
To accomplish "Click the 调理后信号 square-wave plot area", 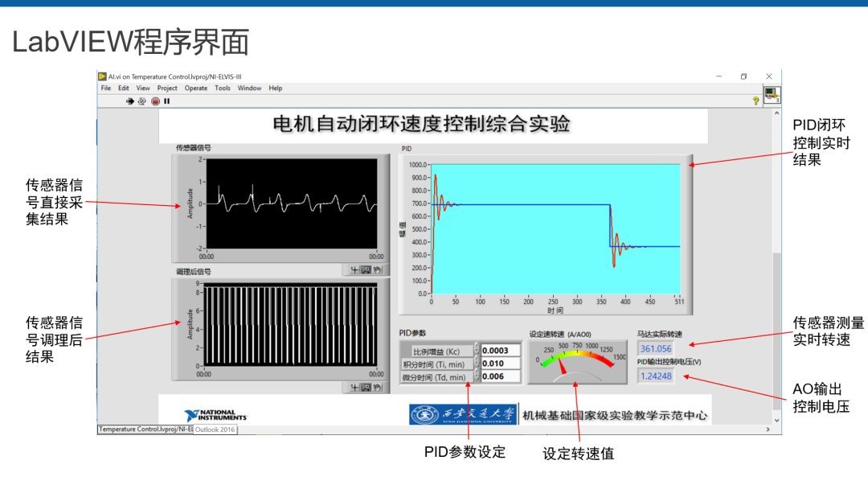I will [x=291, y=324].
